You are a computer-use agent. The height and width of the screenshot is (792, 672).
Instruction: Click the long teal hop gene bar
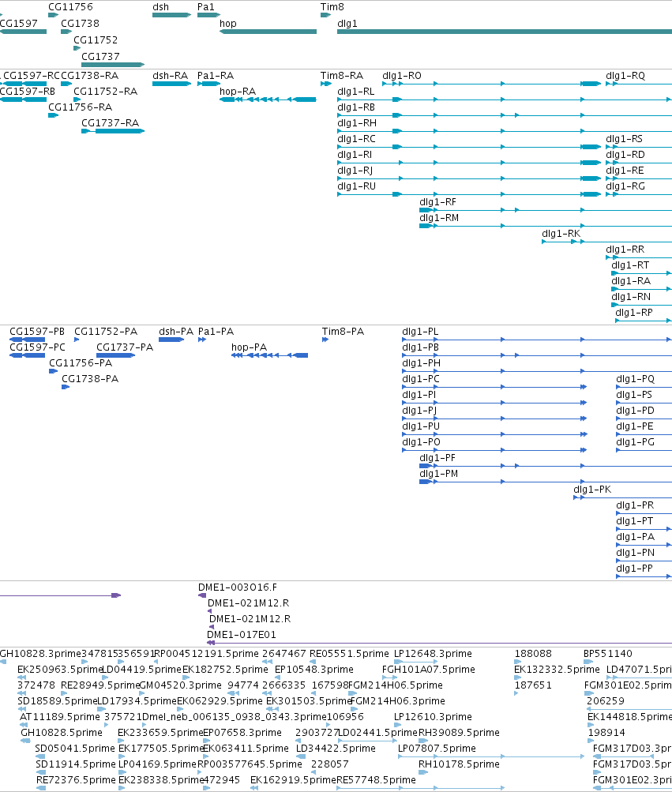point(268,32)
